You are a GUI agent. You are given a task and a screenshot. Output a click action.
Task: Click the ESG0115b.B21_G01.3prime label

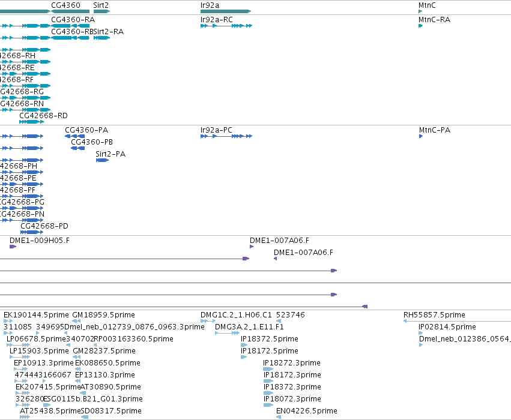point(93,399)
